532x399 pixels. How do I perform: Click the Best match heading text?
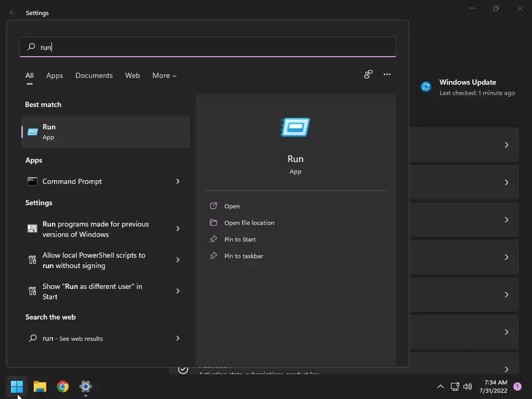43,104
